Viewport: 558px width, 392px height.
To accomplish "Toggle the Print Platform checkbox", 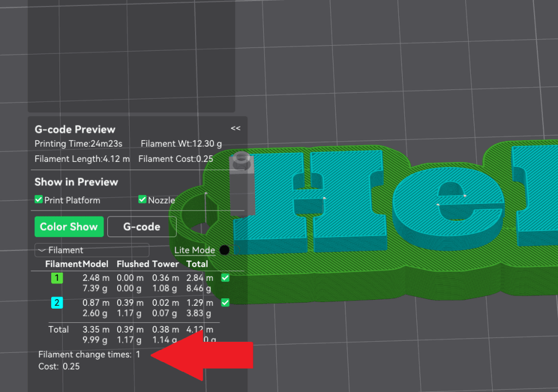I will click(x=39, y=200).
